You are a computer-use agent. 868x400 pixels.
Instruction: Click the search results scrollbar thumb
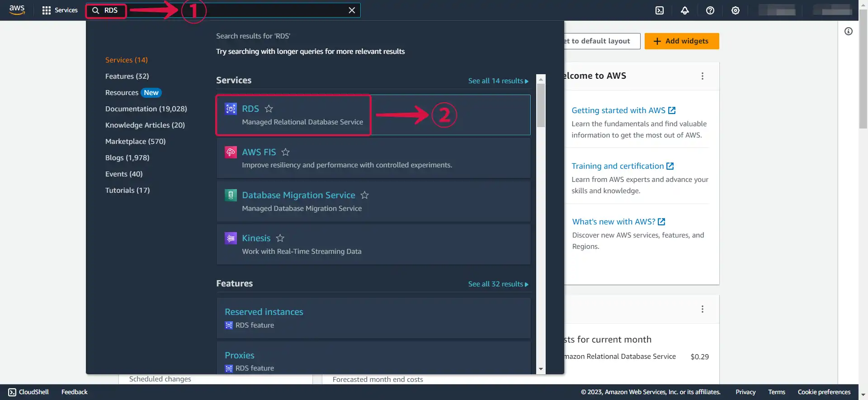541,105
